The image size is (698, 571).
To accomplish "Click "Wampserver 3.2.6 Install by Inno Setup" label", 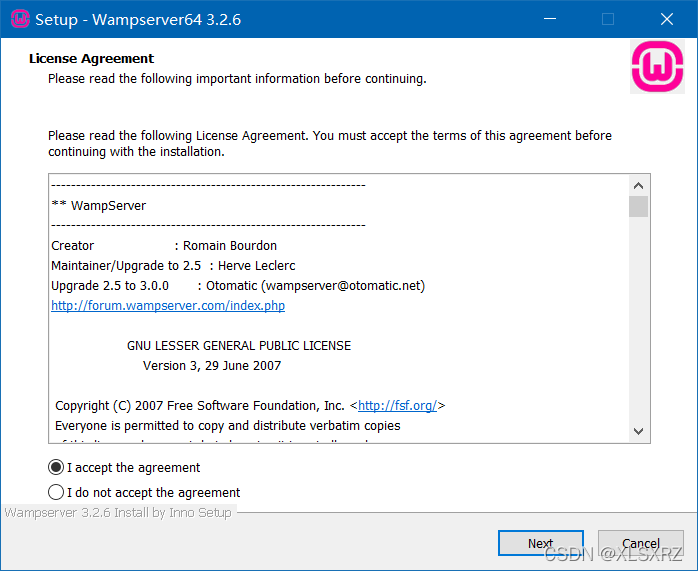I will coord(118,513).
